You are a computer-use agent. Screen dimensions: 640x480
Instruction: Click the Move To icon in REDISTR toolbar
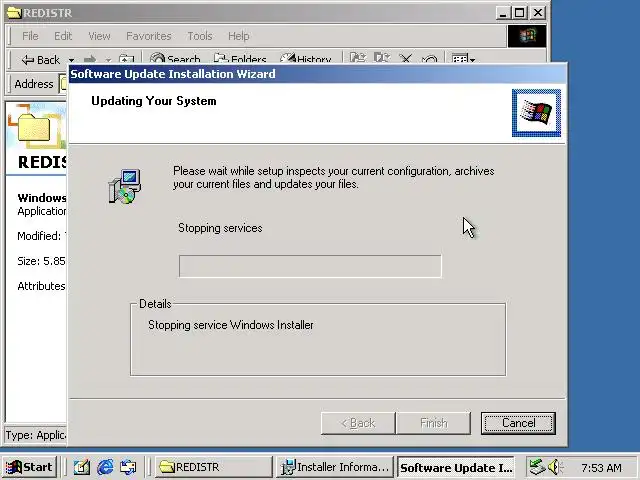(x=358, y=58)
